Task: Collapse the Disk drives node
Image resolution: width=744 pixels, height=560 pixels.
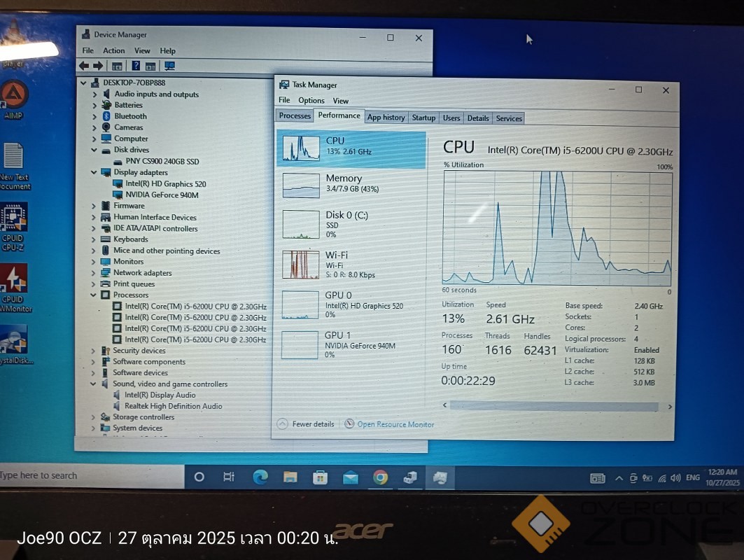Action: tap(94, 150)
